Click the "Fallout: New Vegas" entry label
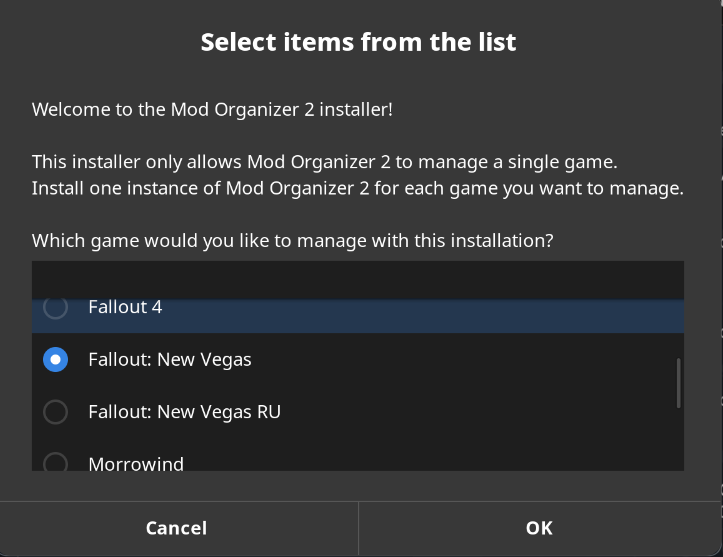 point(170,360)
